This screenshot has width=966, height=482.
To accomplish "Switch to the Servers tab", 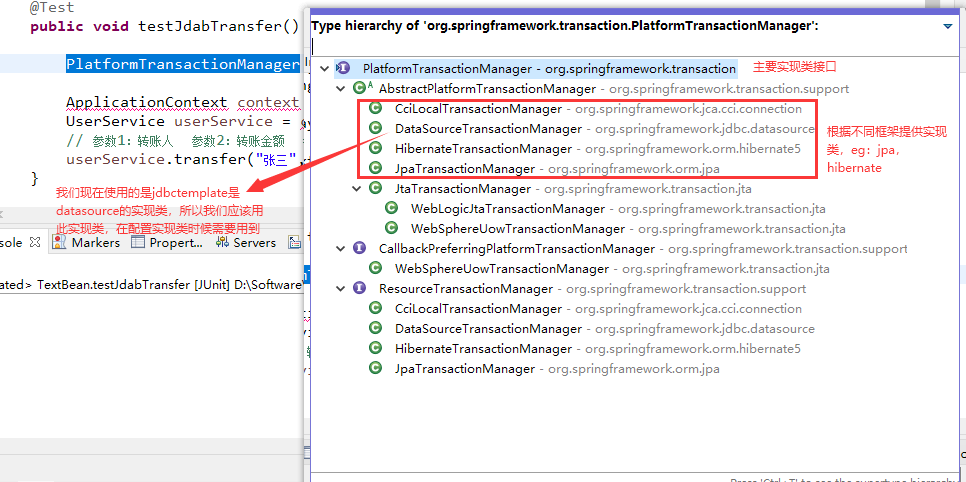I will pos(246,243).
